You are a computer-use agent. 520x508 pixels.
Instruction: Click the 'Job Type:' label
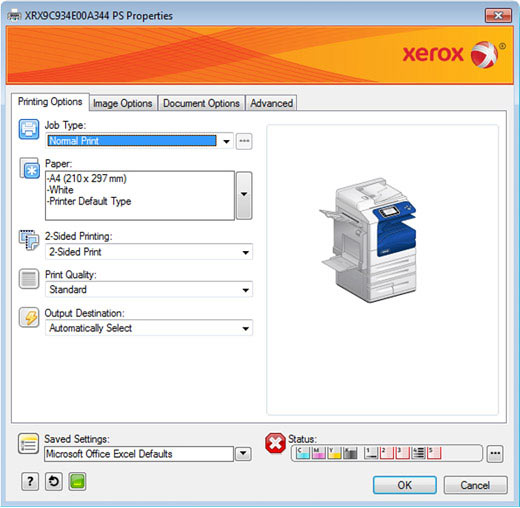coord(65,125)
